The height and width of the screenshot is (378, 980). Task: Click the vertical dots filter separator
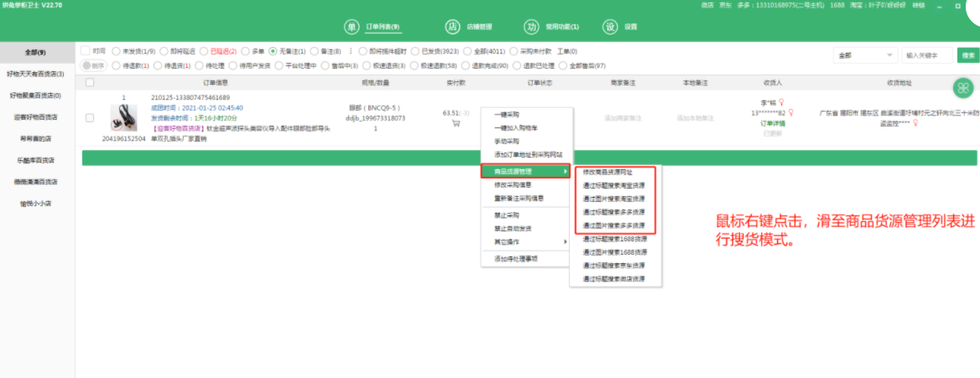click(x=351, y=51)
